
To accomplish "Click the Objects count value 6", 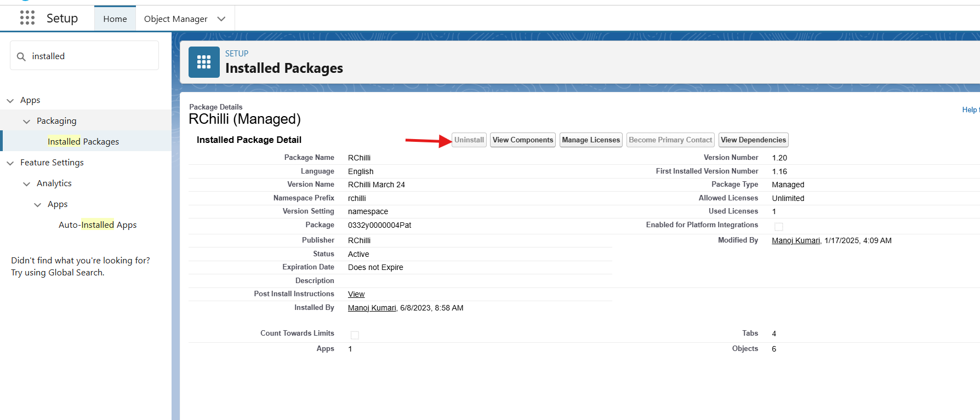I will point(774,349).
